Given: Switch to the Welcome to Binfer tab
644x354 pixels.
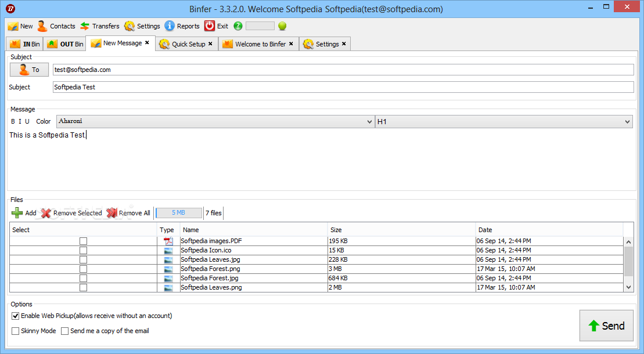Looking at the screenshot, I should [258, 44].
